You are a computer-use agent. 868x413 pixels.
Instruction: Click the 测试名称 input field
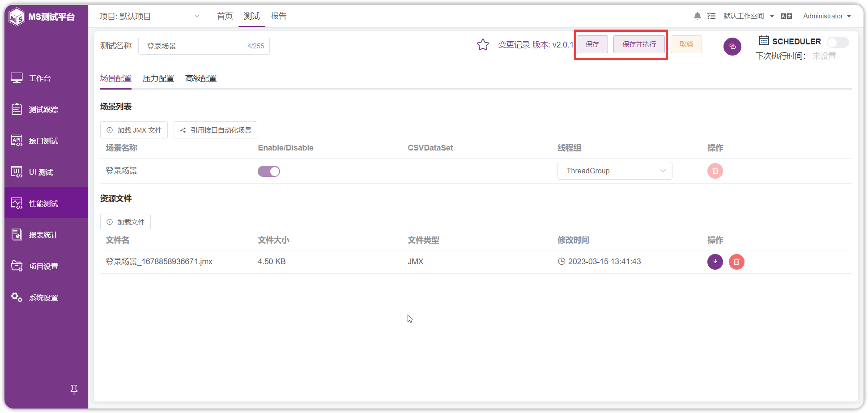[204, 46]
